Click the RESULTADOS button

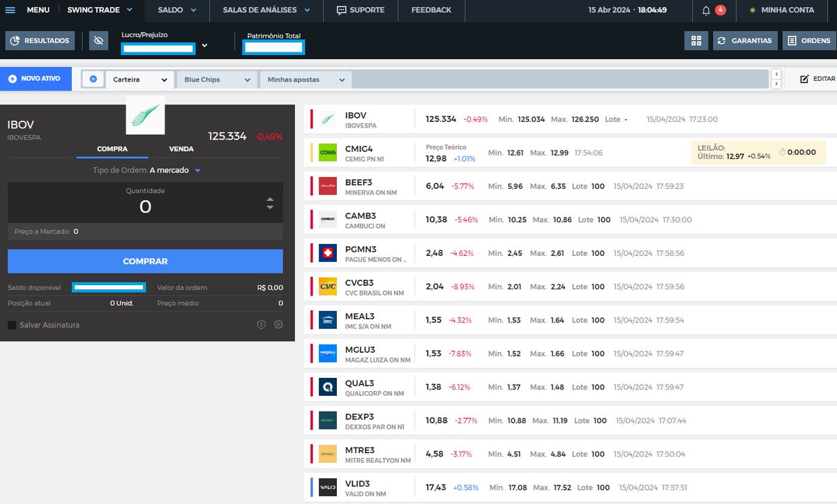pos(40,40)
